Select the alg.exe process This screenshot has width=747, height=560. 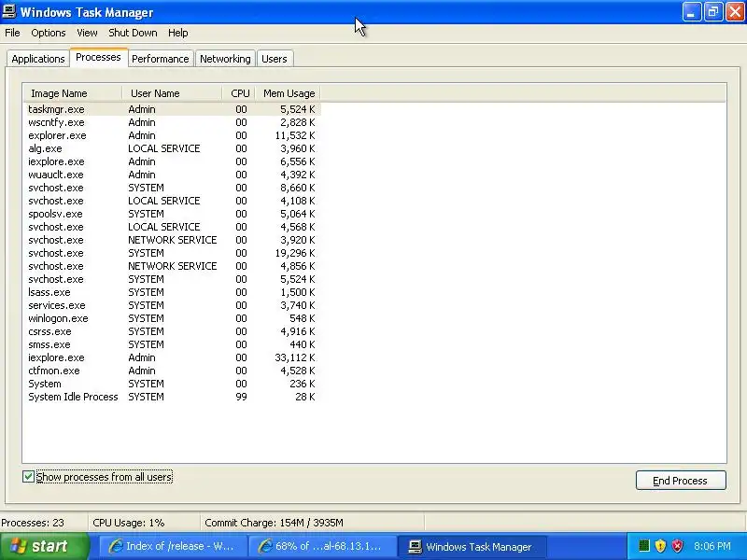(x=172, y=148)
